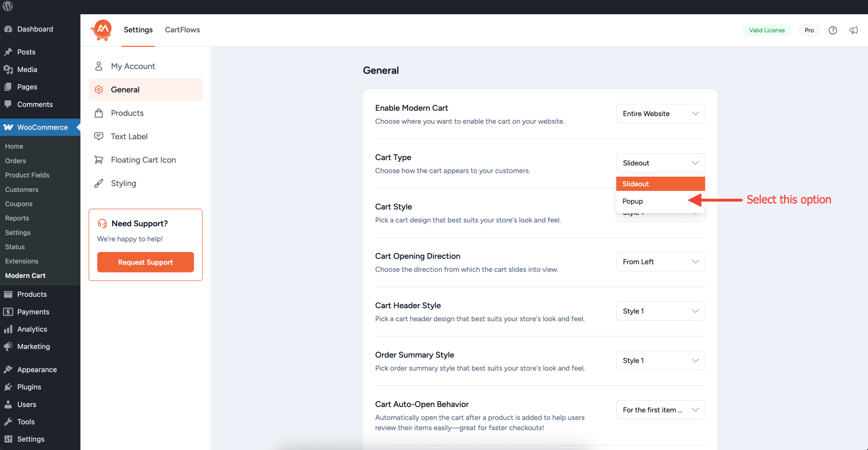Click the WooCommerce W icon
The image size is (868, 450).
[x=8, y=127]
